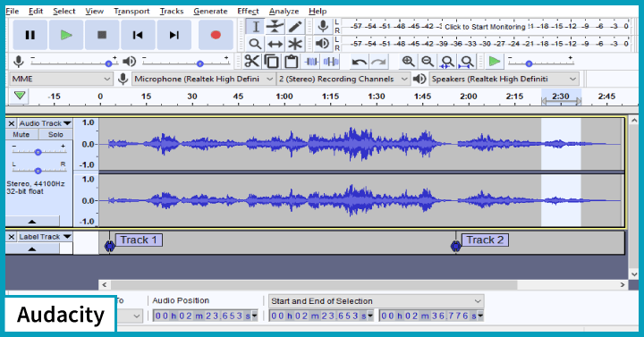Open the Select menu
The image size is (644, 337).
(64, 11)
